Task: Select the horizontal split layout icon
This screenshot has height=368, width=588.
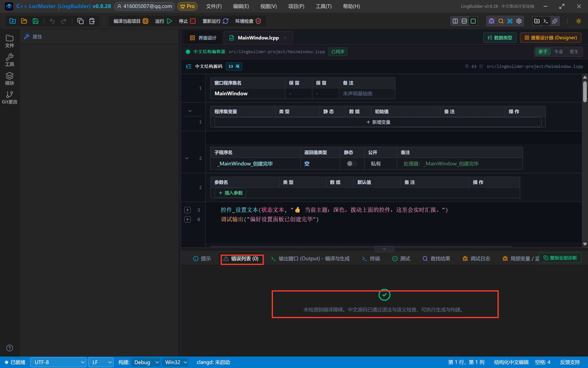Action: coord(464,21)
